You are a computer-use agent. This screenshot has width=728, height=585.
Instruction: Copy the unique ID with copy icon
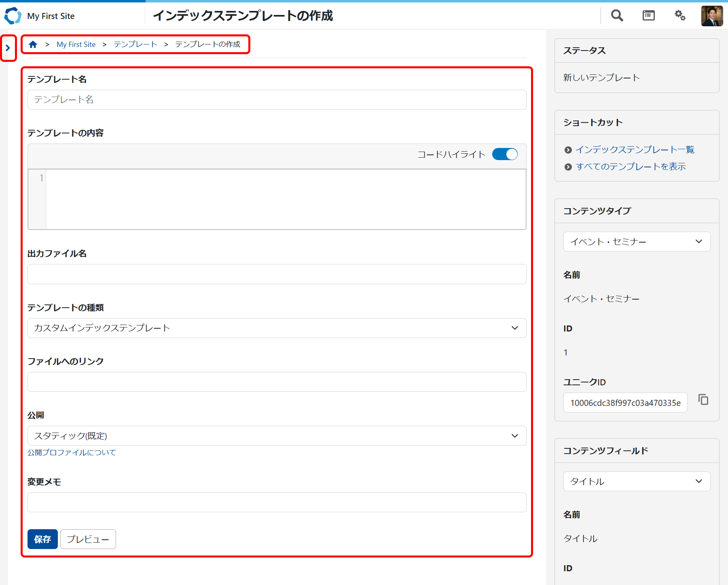pos(703,400)
